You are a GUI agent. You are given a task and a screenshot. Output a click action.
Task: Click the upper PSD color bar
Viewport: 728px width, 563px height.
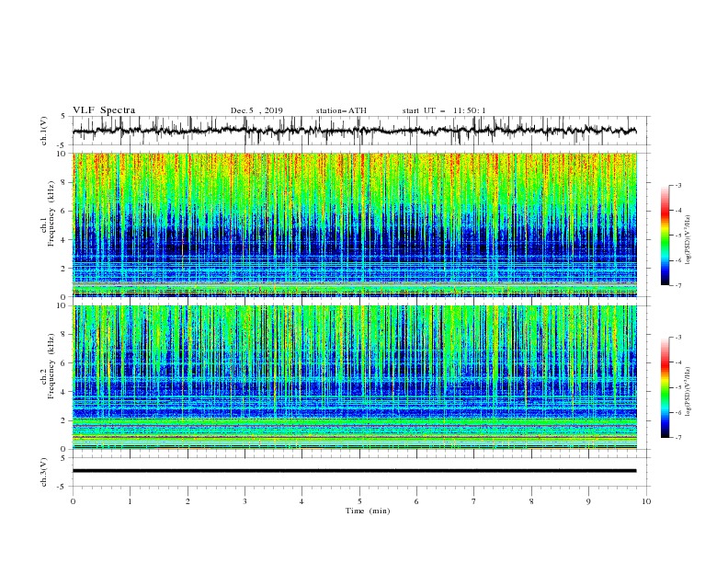click(665, 236)
